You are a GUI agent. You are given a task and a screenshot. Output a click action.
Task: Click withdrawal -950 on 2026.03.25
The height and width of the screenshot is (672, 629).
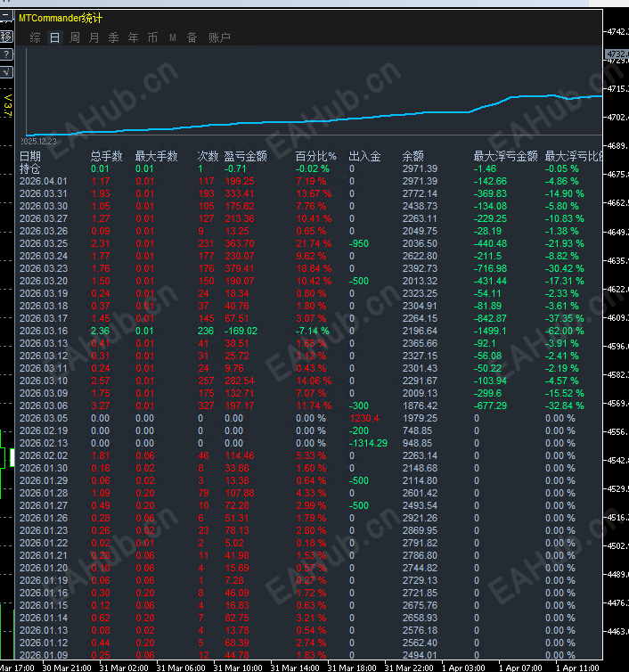[359, 243]
